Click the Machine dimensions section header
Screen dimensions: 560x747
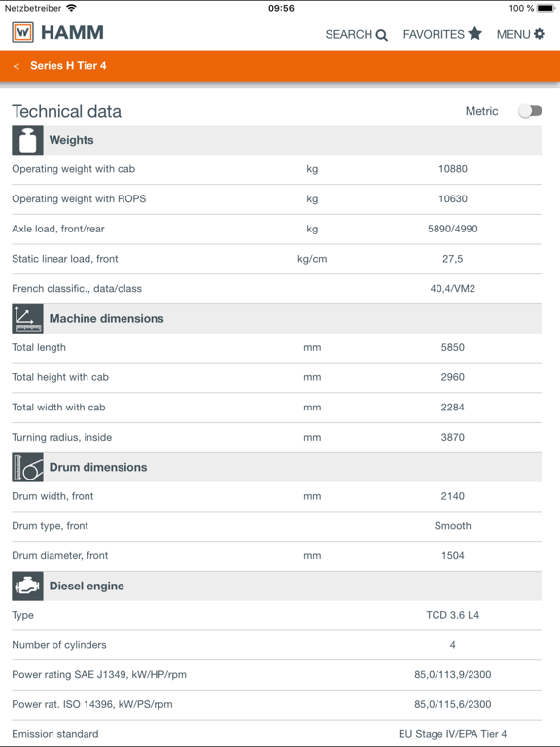[277, 318]
